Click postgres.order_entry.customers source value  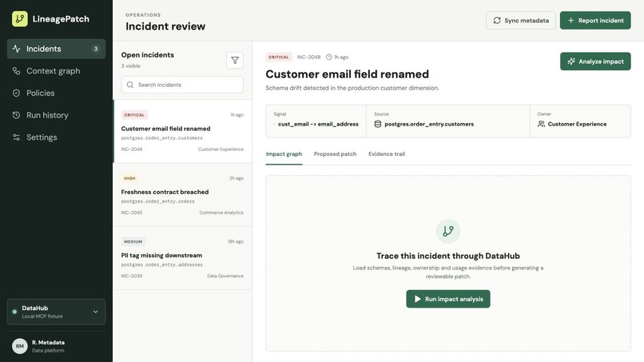[x=429, y=124]
